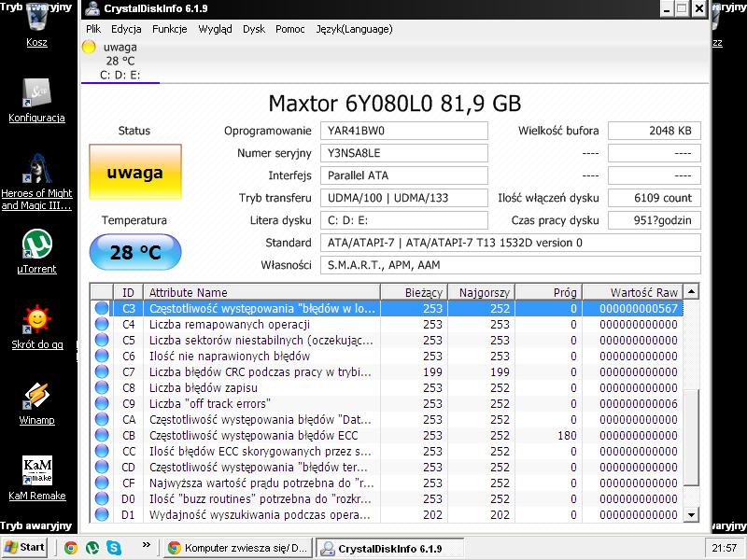Click the attribute list scrollbar up arrow
747x560 pixels.
691,291
